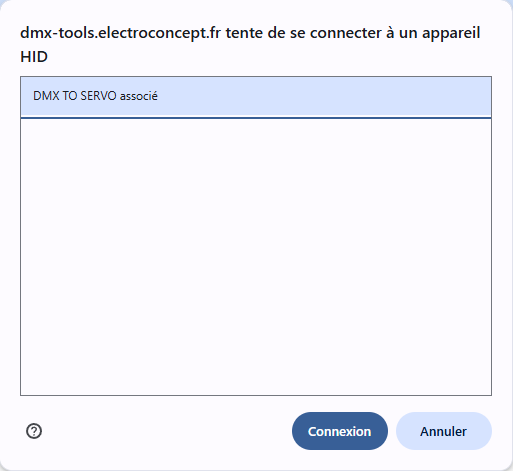Click "DMX TO SERVO" device name text
This screenshot has width=513, height=471.
click(75, 96)
